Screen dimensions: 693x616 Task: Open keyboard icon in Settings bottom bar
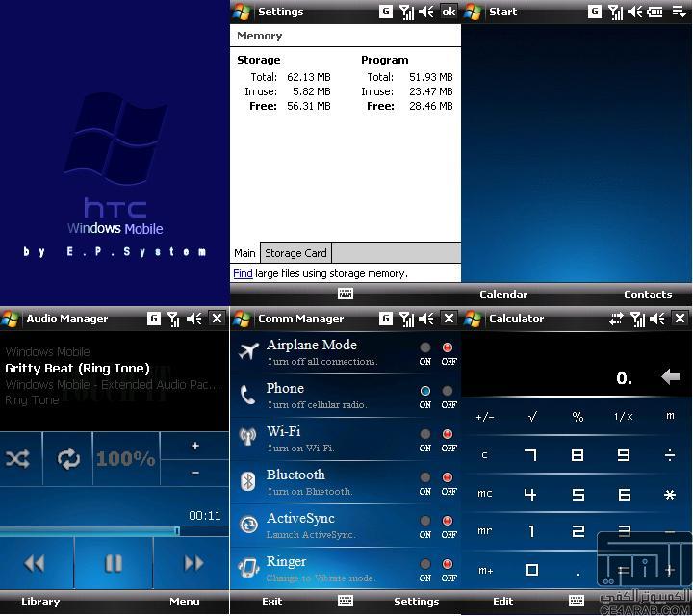pyautogui.click(x=346, y=294)
